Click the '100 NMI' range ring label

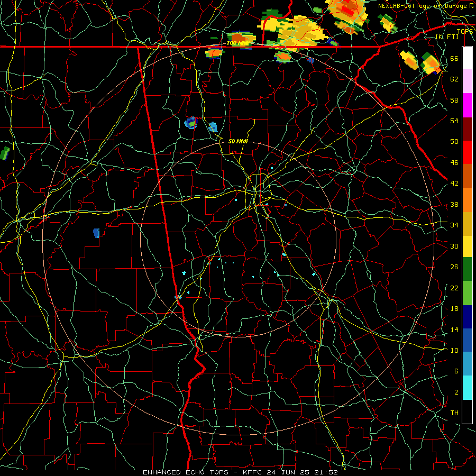pyautogui.click(x=237, y=43)
